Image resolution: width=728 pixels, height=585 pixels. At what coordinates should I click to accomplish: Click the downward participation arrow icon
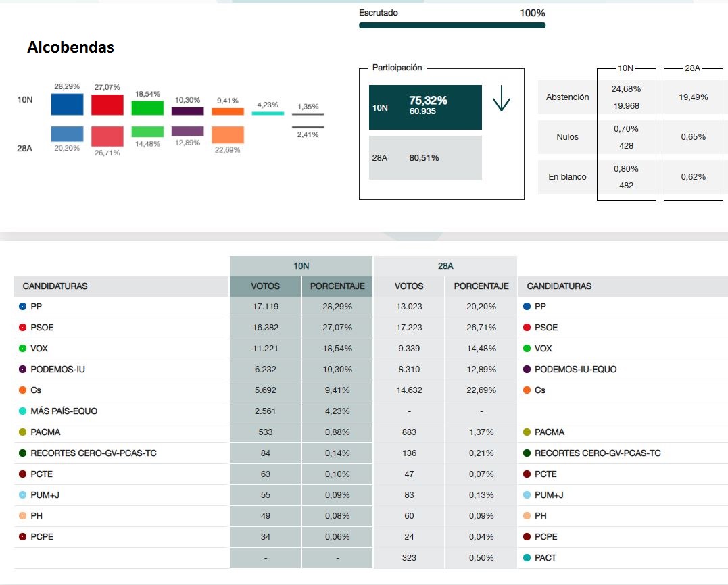pos(502,99)
